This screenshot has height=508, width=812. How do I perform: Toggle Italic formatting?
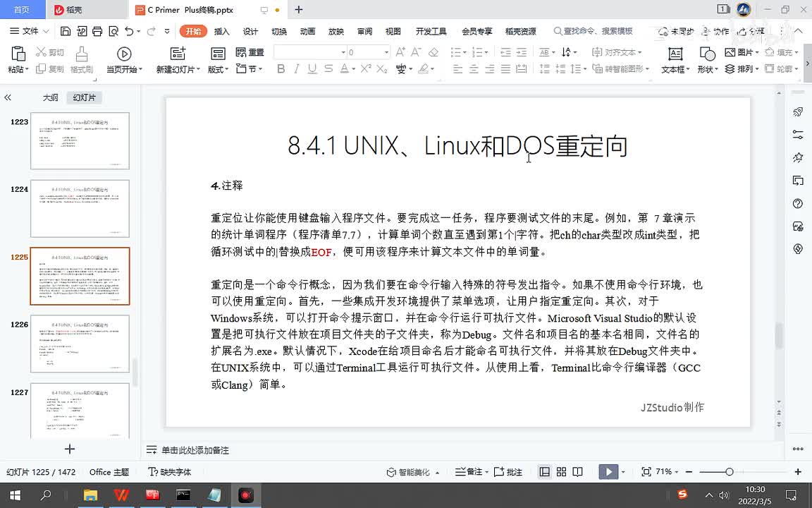[296, 68]
